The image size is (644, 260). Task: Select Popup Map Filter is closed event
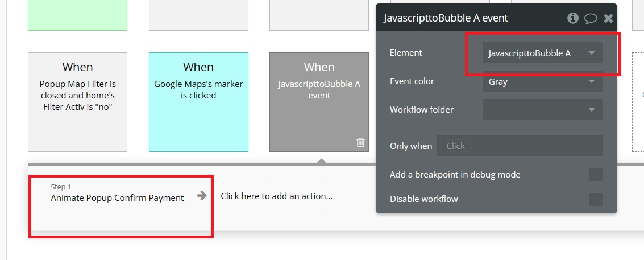pos(78,102)
